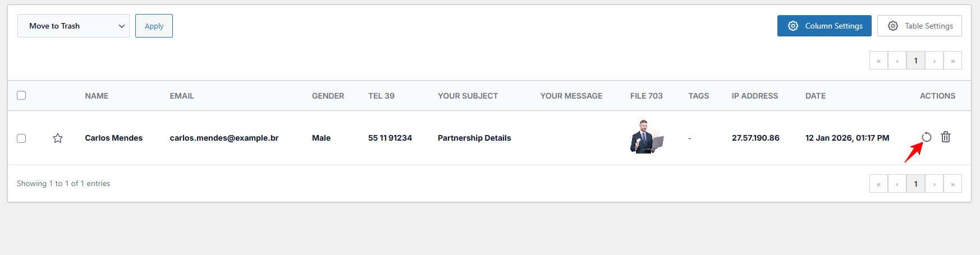Screen dimensions: 980x255
Task: Open Table Settings gear button
Action: click(919, 26)
